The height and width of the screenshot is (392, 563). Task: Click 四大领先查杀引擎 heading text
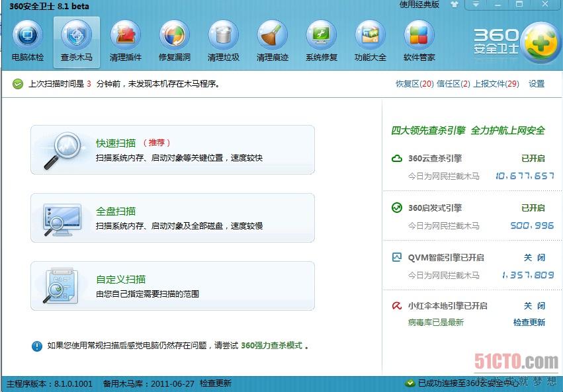[x=428, y=130]
